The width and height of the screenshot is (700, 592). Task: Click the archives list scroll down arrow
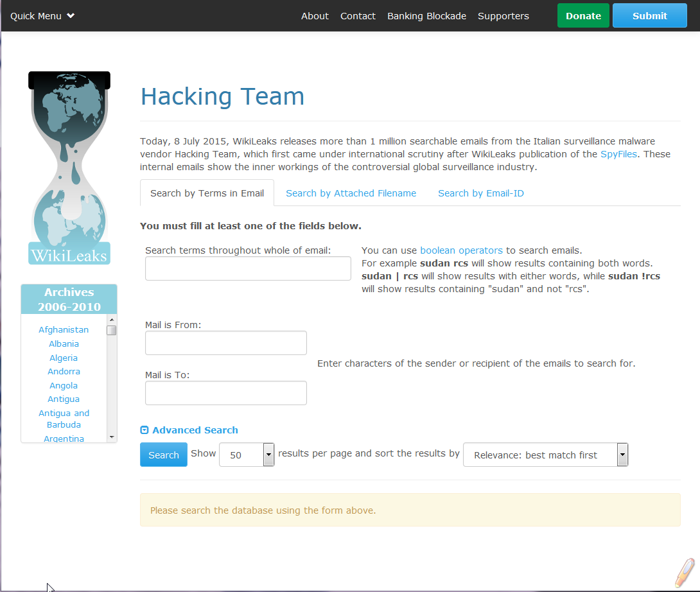point(112,437)
